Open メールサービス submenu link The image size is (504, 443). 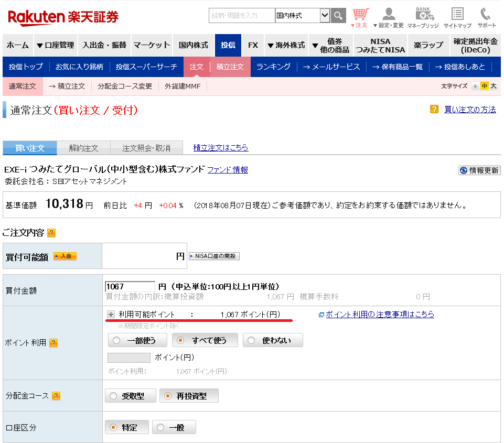click(331, 67)
